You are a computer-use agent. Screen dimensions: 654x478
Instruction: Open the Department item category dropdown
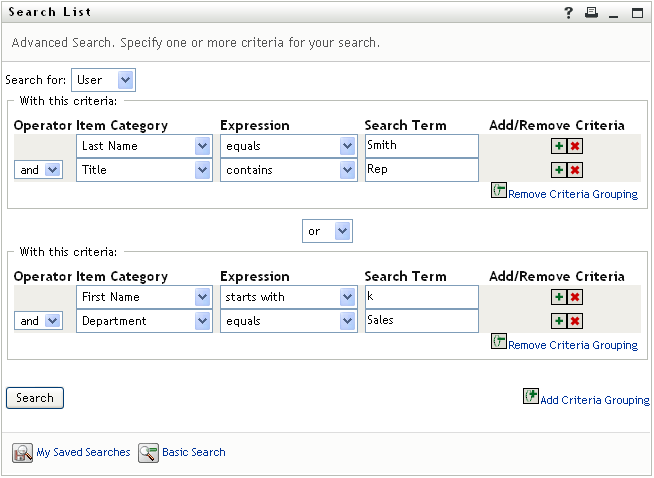pos(144,321)
